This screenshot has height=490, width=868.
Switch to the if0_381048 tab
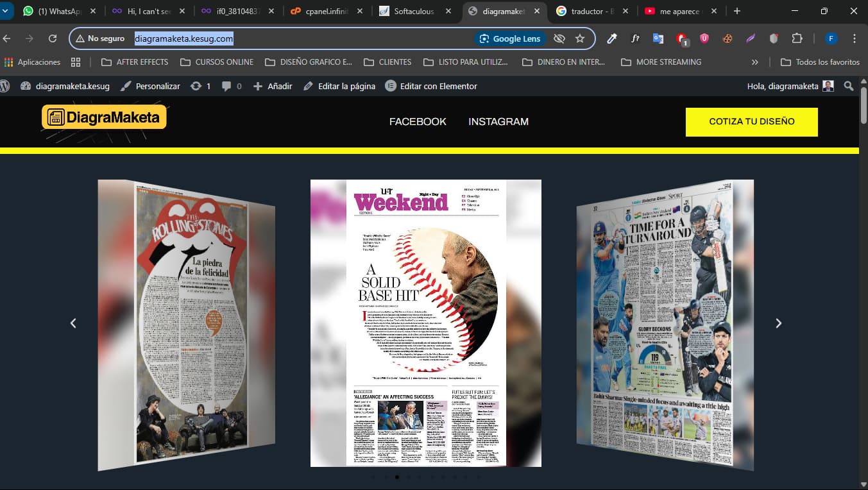tap(231, 11)
